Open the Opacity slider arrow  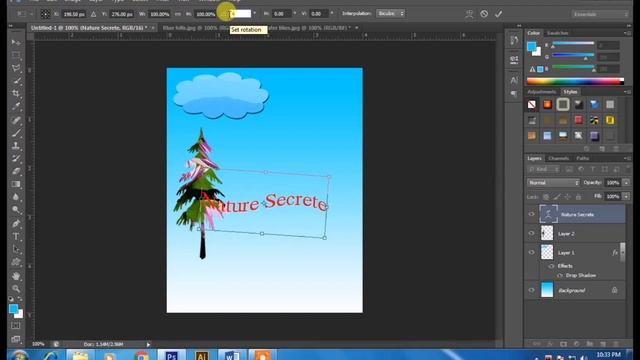626,183
